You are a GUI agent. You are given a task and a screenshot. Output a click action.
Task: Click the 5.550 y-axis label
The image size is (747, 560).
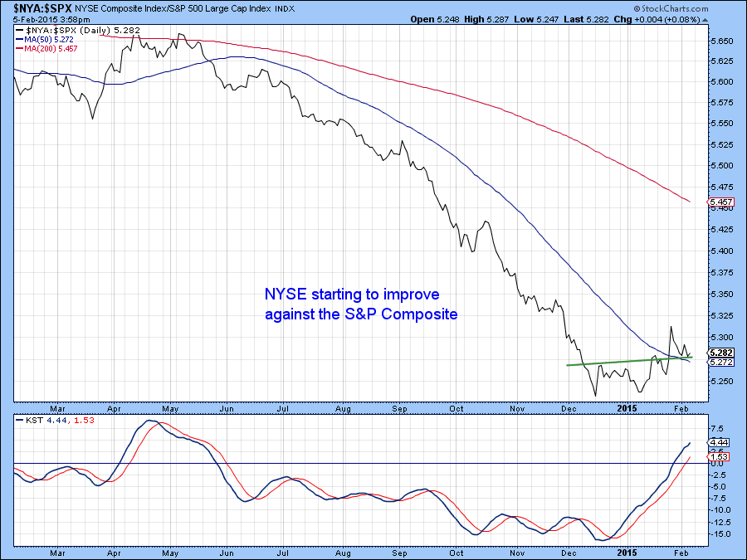[722, 123]
